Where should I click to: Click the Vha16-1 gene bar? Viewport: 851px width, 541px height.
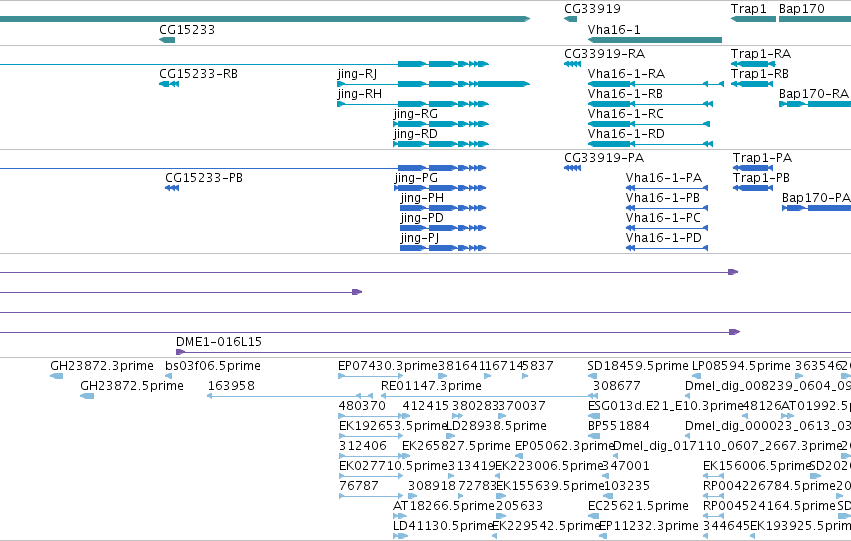coord(655,40)
